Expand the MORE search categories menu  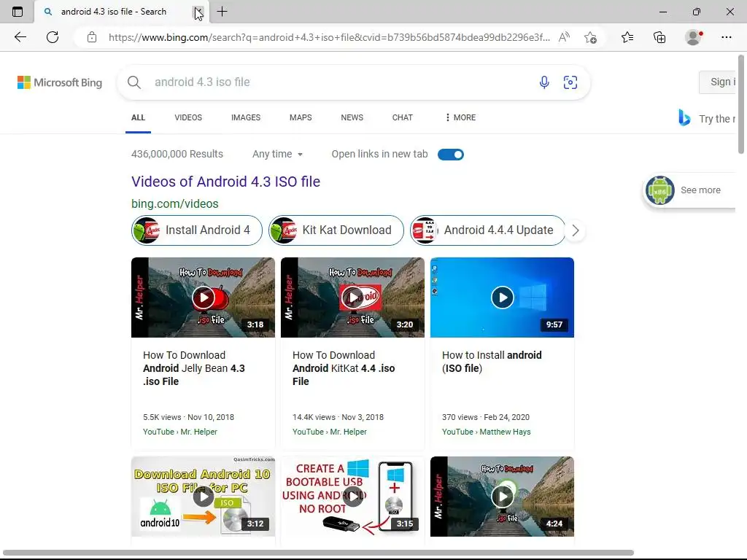(x=460, y=117)
